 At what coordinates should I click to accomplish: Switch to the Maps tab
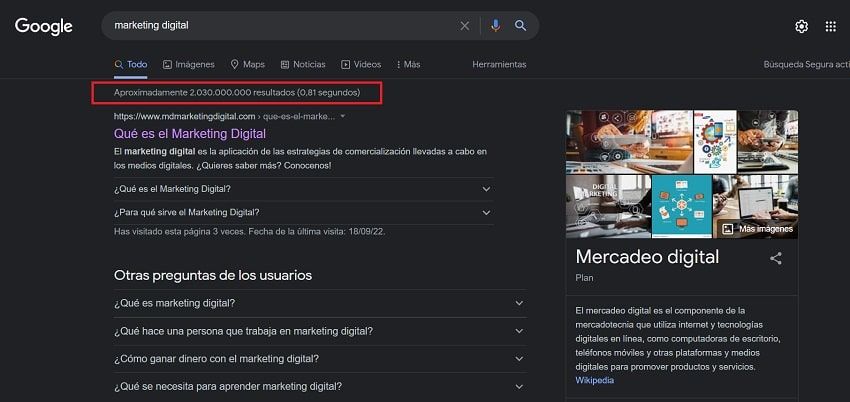(x=248, y=64)
